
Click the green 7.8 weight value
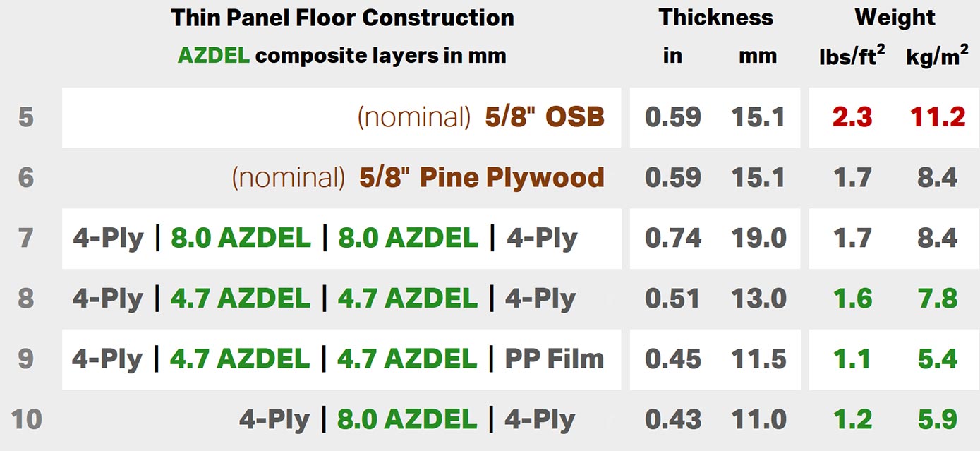tap(937, 299)
